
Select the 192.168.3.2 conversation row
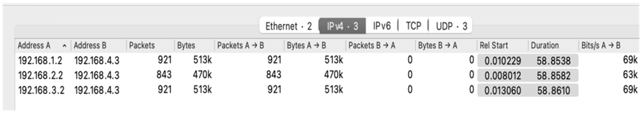pos(41,90)
